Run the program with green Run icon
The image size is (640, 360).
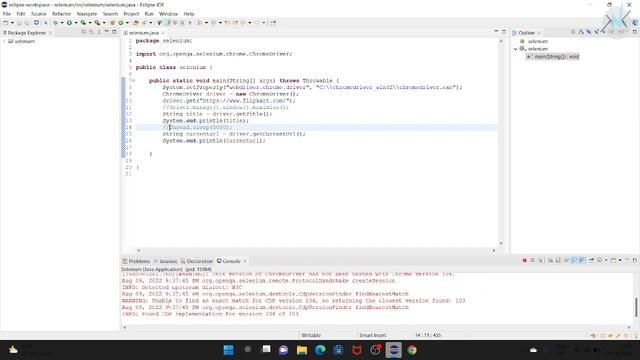(x=69, y=23)
